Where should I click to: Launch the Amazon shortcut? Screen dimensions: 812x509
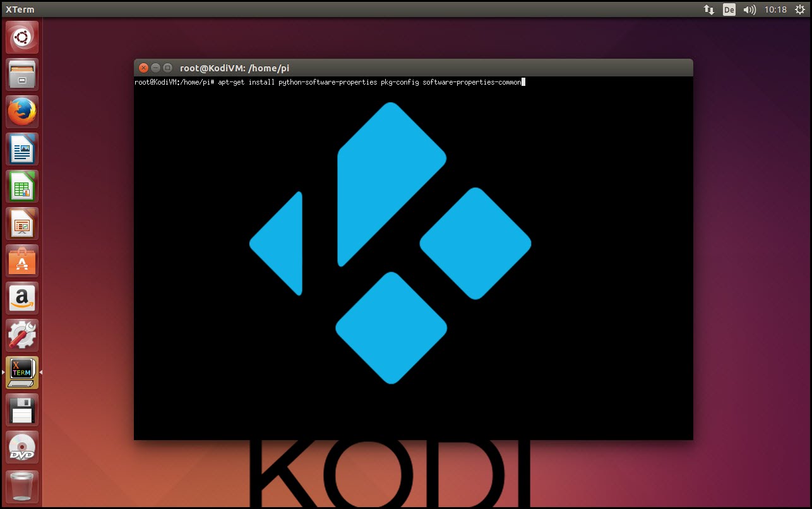[x=21, y=297]
